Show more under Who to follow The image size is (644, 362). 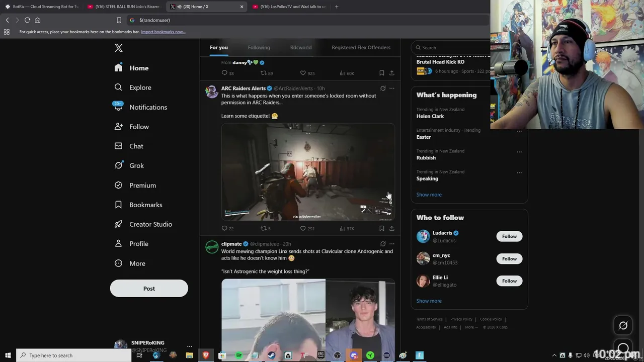429,301
